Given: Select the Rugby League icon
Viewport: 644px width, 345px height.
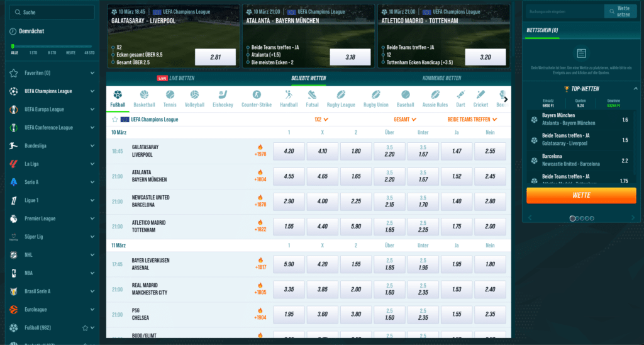Looking at the screenshot, I should click(341, 95).
